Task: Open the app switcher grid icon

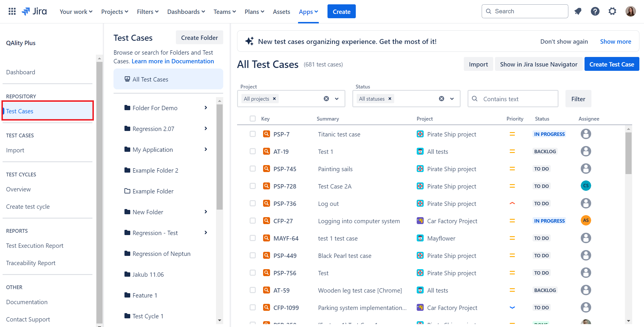Action: pyautogui.click(x=12, y=12)
